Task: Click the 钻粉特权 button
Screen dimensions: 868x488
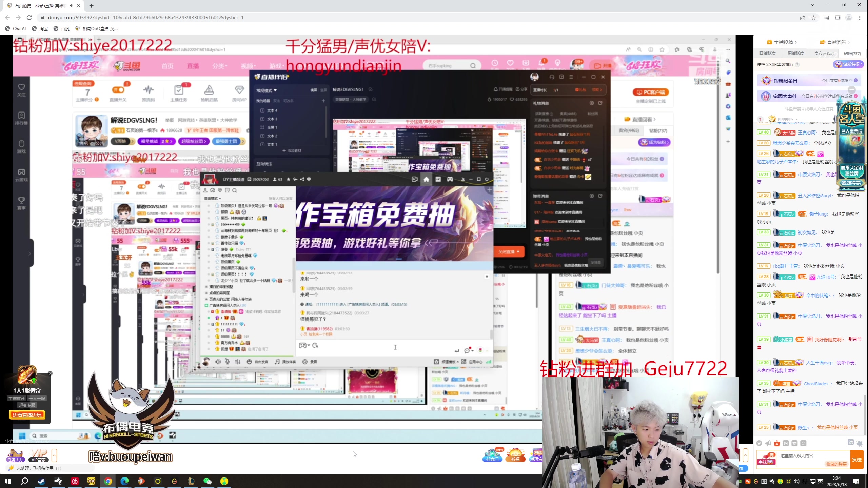Action: [848, 64]
